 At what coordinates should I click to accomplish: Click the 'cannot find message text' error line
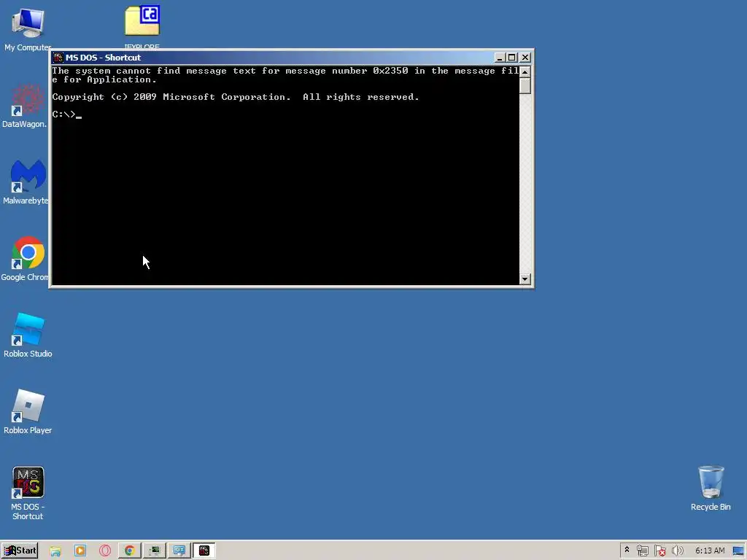tap(285, 75)
